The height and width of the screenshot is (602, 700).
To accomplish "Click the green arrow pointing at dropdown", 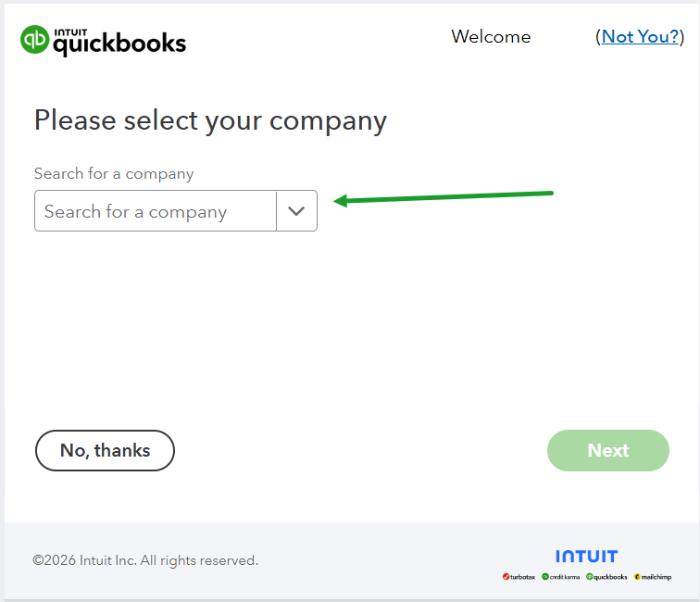I will [x=443, y=197].
